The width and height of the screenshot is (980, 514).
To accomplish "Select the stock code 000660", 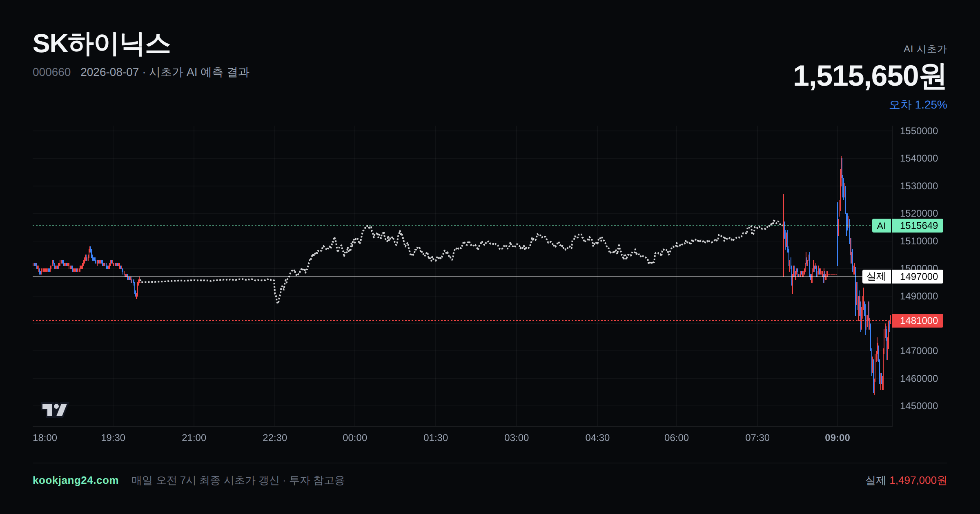I will point(51,72).
